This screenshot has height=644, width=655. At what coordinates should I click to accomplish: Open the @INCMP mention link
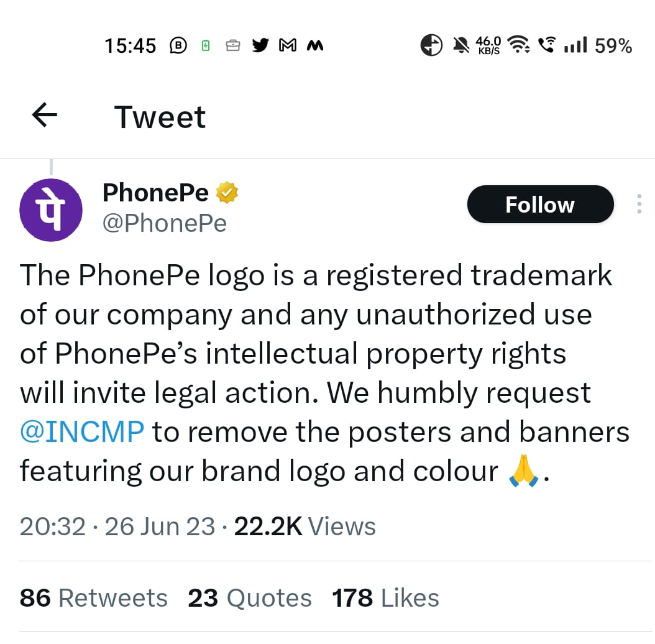[x=82, y=432]
